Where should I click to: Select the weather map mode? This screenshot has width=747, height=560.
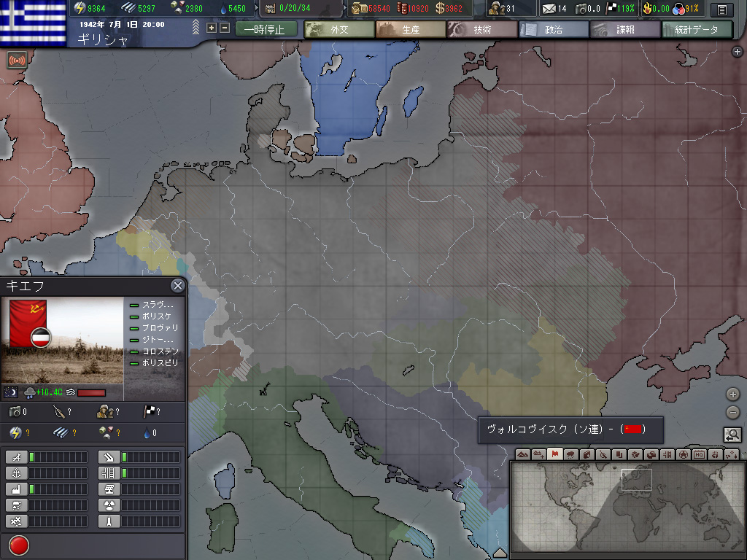(x=570, y=455)
